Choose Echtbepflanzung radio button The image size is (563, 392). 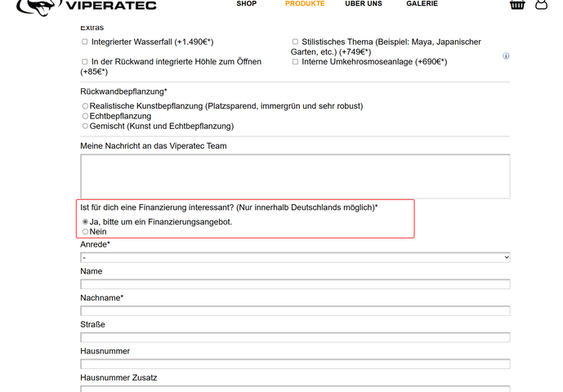[85, 116]
